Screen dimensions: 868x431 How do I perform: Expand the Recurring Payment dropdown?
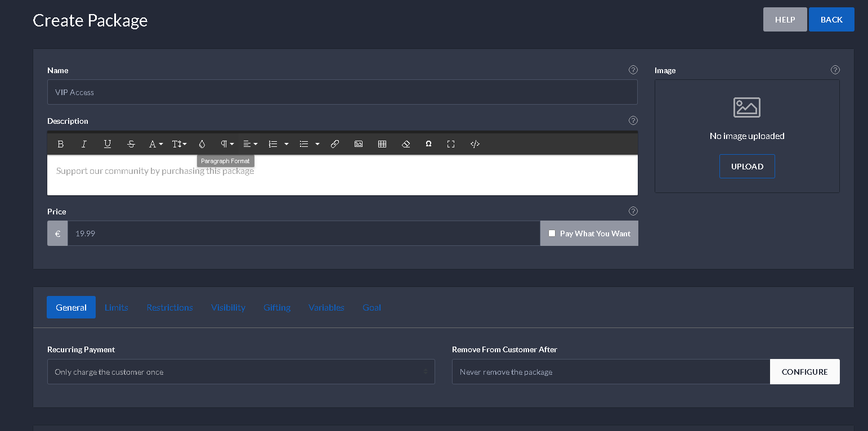click(x=241, y=372)
